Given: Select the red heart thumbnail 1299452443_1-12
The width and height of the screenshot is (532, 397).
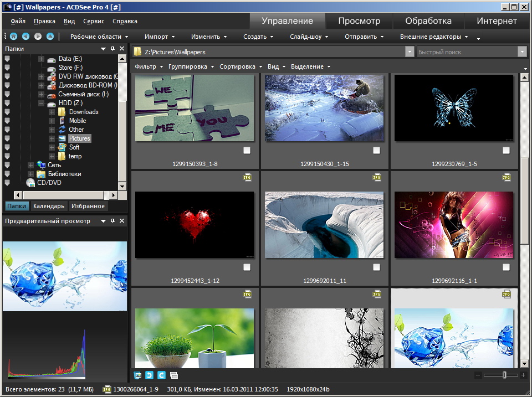Looking at the screenshot, I should [x=195, y=225].
